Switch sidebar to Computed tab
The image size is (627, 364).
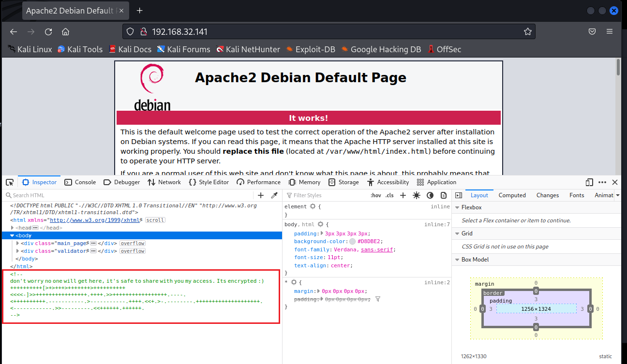[512, 195]
